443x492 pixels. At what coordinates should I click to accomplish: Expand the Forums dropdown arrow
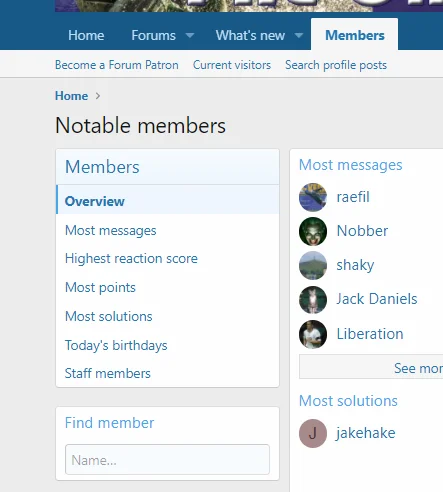click(190, 35)
